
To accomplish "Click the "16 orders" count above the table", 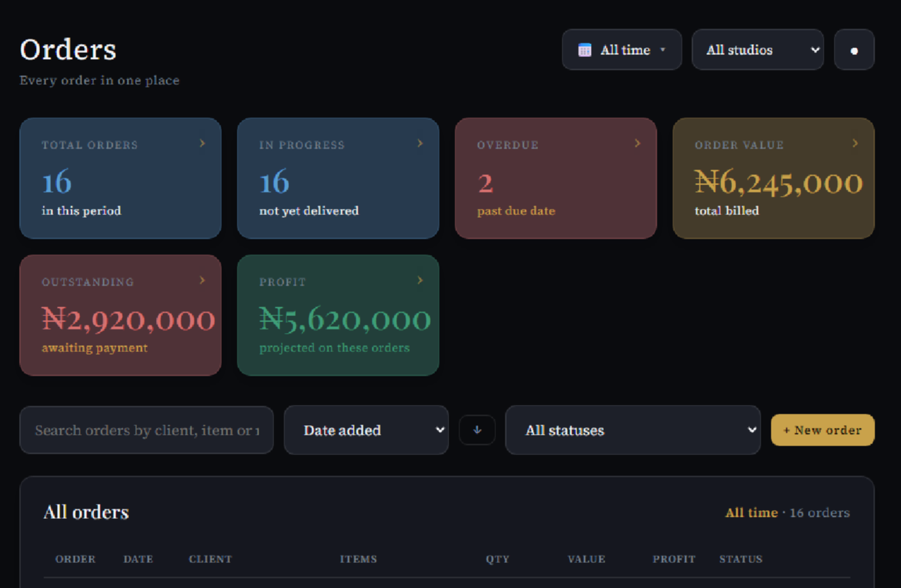I will point(820,513).
